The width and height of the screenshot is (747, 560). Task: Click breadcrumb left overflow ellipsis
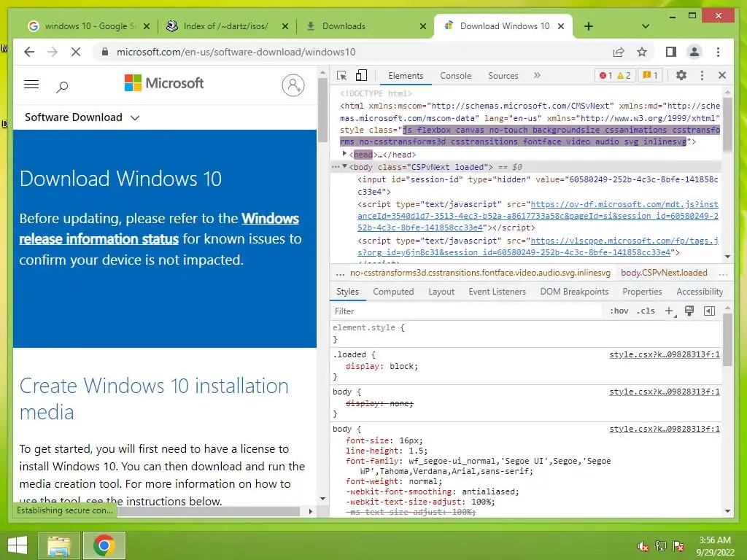click(340, 273)
